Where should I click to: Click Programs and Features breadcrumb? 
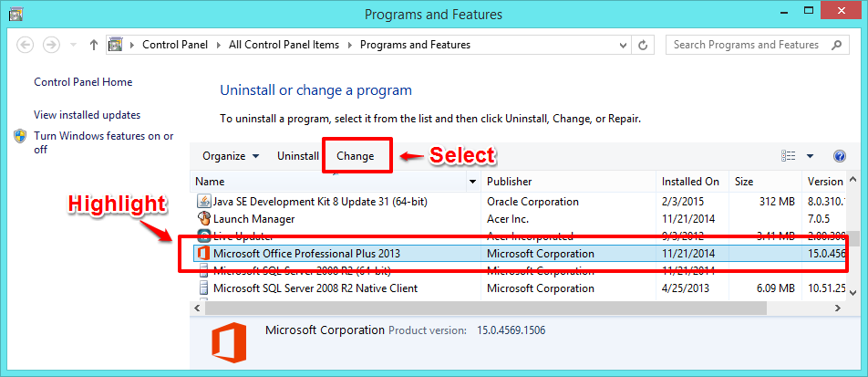point(415,45)
